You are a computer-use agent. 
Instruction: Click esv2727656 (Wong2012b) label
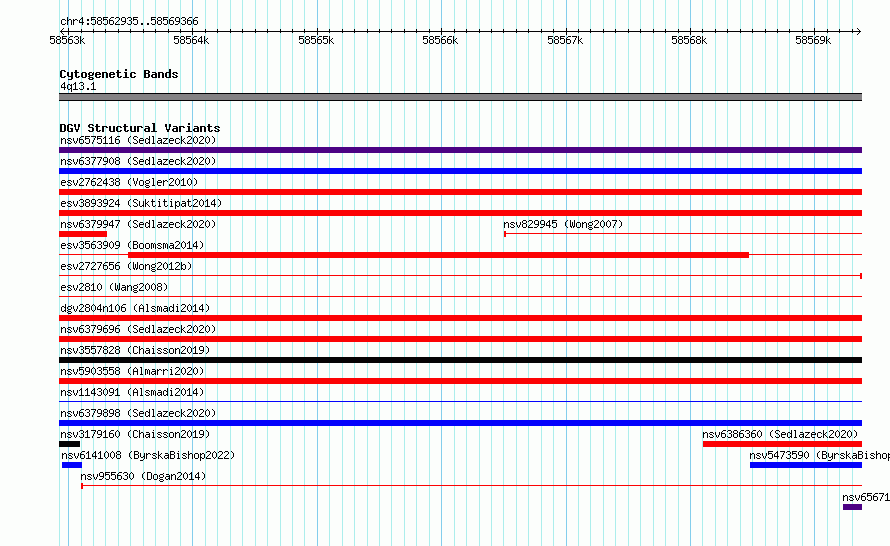(x=126, y=266)
